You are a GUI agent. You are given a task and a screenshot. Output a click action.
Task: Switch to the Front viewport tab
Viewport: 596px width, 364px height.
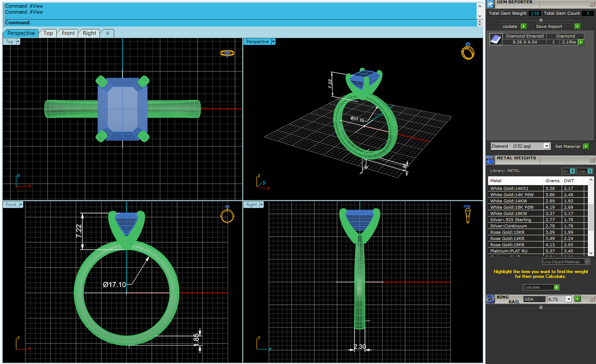pos(68,33)
